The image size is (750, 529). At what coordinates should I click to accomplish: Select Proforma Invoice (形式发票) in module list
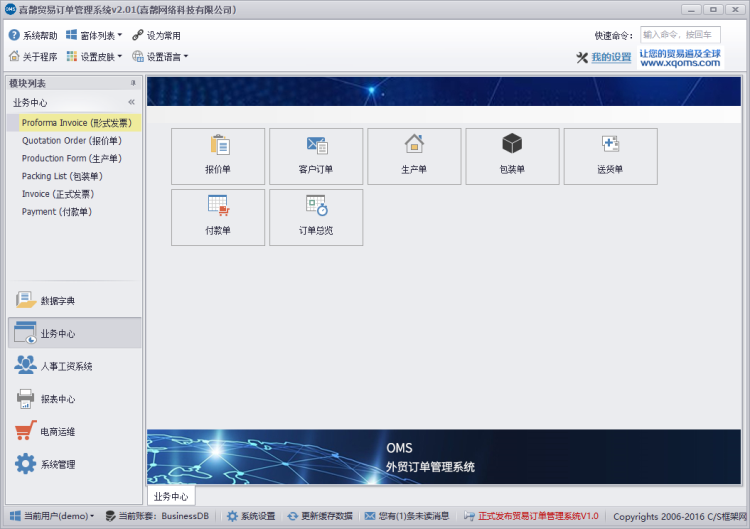(76, 123)
